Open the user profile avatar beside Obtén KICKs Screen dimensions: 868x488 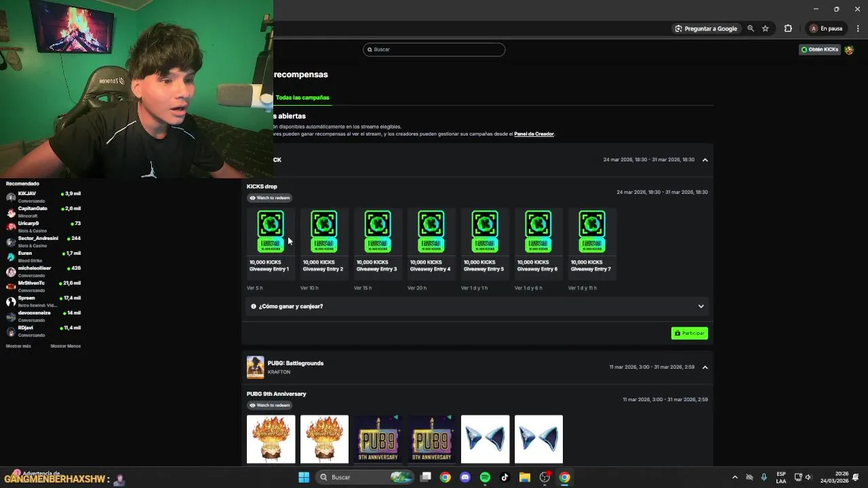849,49
